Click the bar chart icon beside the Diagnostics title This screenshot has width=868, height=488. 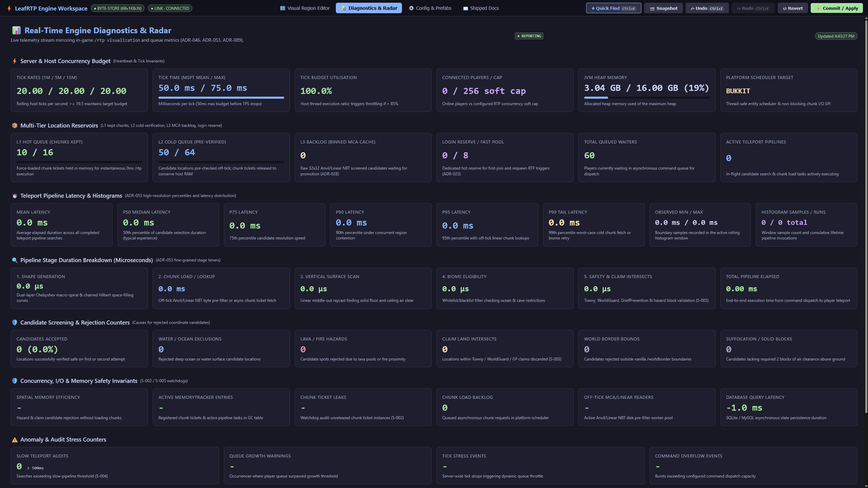coord(16,31)
